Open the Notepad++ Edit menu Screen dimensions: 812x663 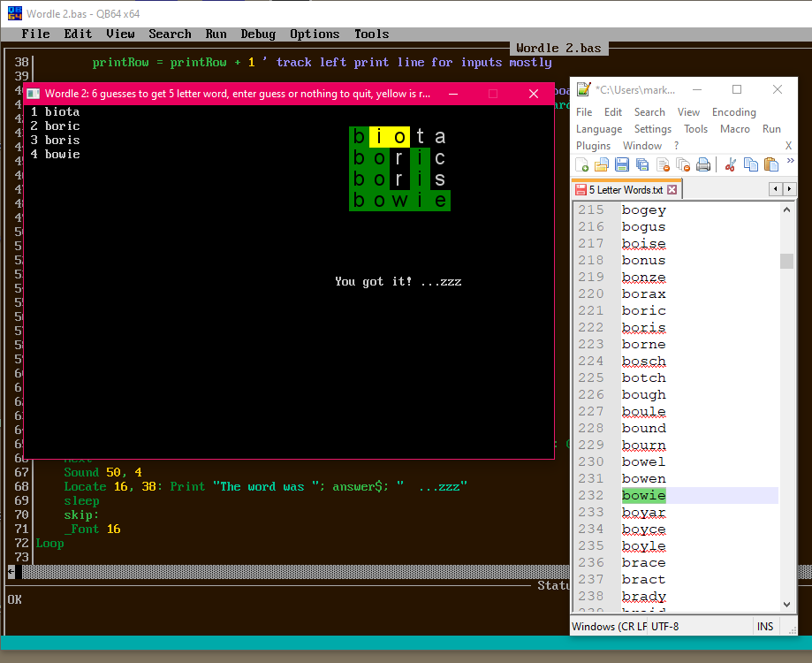pyautogui.click(x=613, y=112)
